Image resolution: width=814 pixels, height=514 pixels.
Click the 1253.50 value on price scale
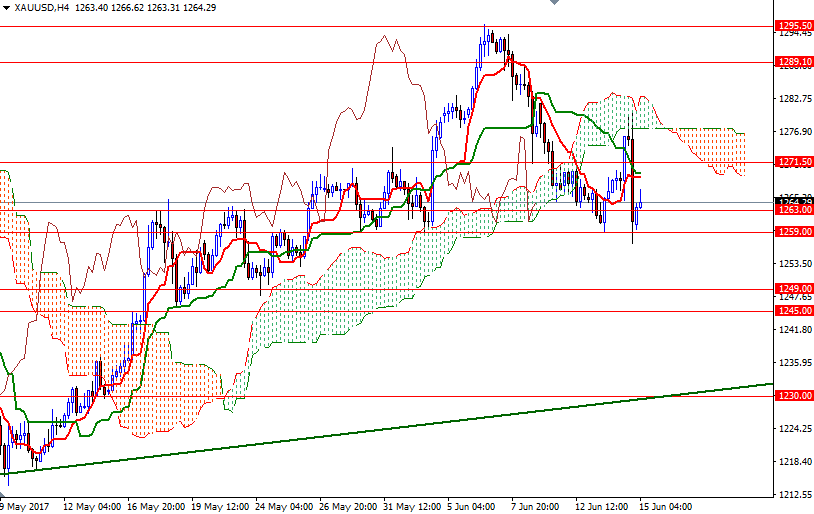click(x=793, y=264)
